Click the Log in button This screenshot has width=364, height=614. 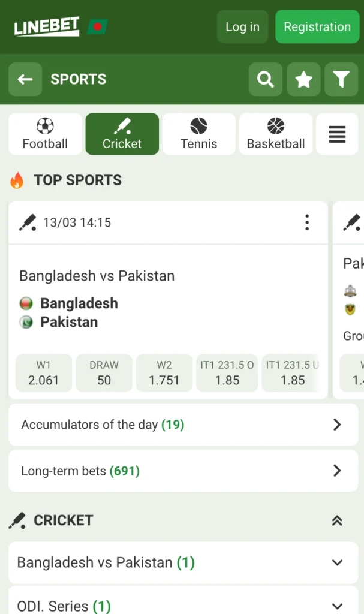(x=242, y=26)
